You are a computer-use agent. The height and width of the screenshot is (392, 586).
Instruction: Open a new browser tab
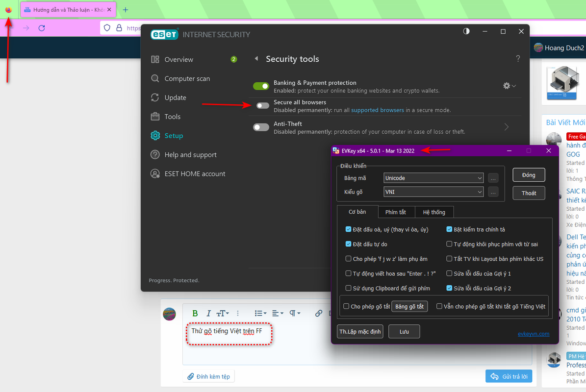pyautogui.click(x=126, y=10)
